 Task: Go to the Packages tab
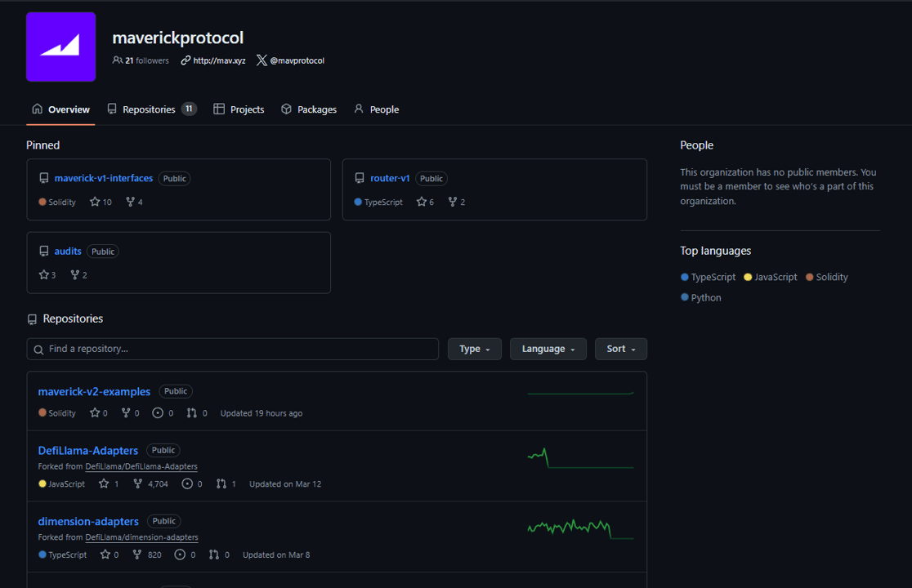(x=309, y=109)
